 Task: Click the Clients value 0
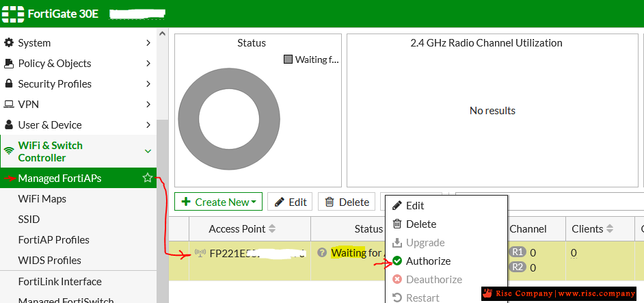click(x=574, y=253)
